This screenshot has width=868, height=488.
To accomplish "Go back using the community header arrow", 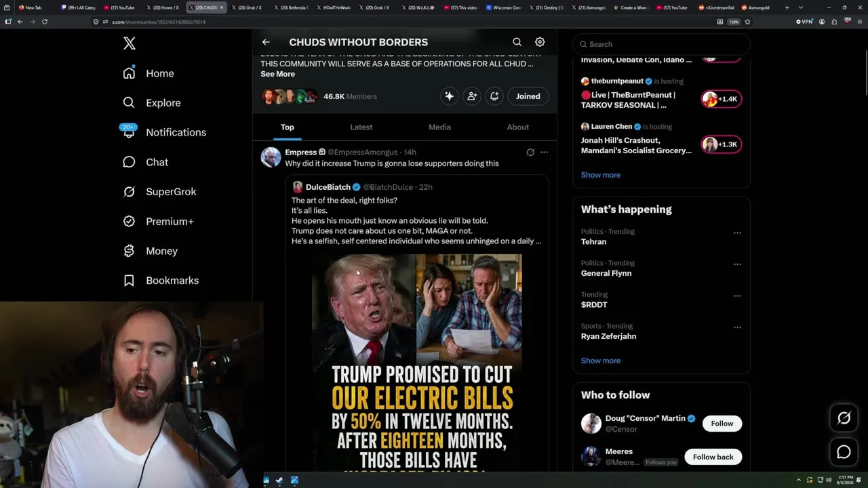I will (266, 42).
